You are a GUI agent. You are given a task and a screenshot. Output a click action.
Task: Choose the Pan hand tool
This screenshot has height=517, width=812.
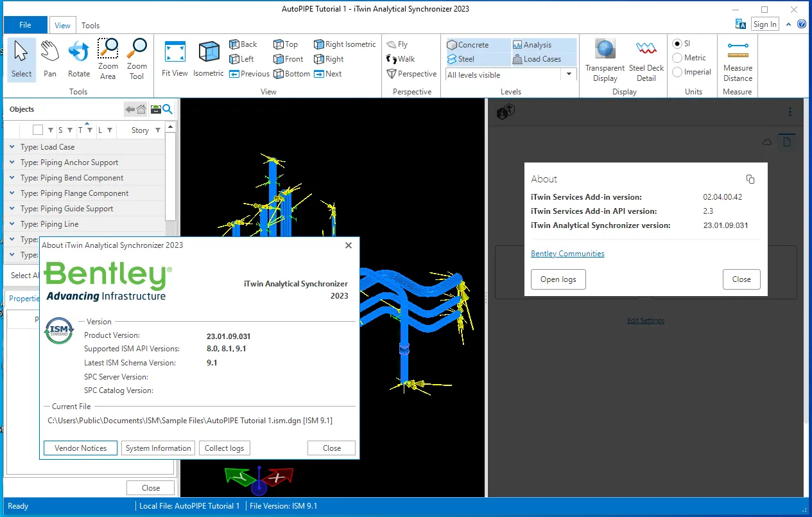(x=50, y=59)
